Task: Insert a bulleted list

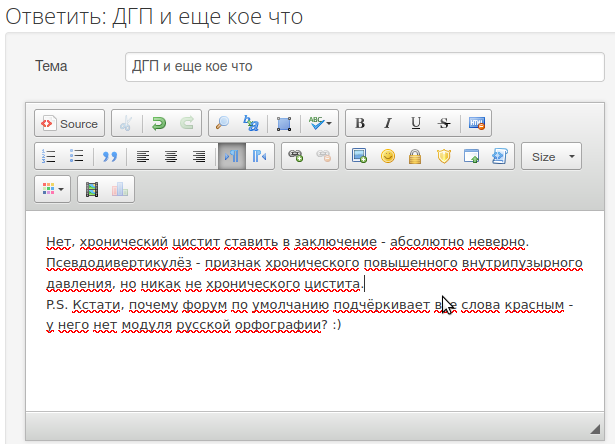Action: [x=76, y=156]
